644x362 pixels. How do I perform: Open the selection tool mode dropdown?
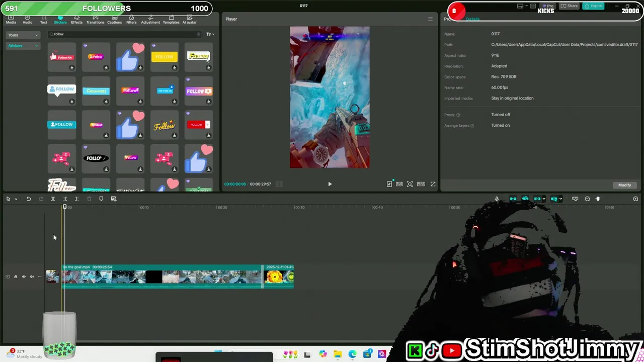pyautogui.click(x=16, y=199)
